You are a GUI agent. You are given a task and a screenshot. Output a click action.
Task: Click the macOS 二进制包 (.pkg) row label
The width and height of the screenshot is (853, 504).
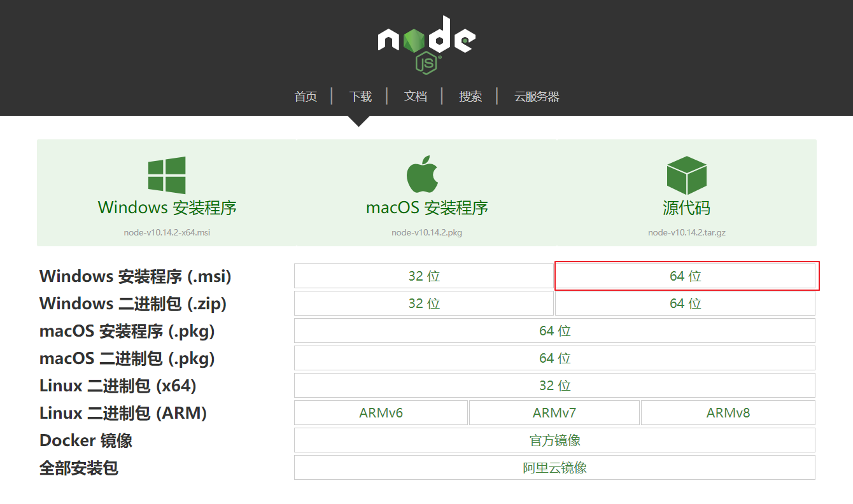click(x=127, y=358)
